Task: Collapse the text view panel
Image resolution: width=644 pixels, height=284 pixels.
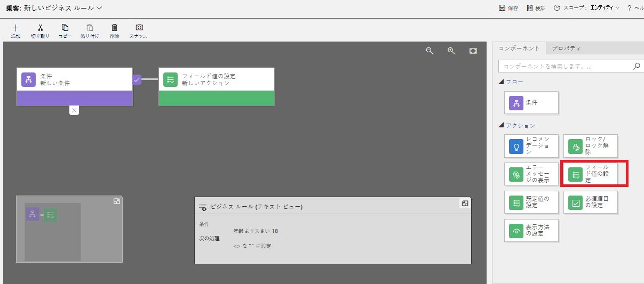Action: click(465, 203)
